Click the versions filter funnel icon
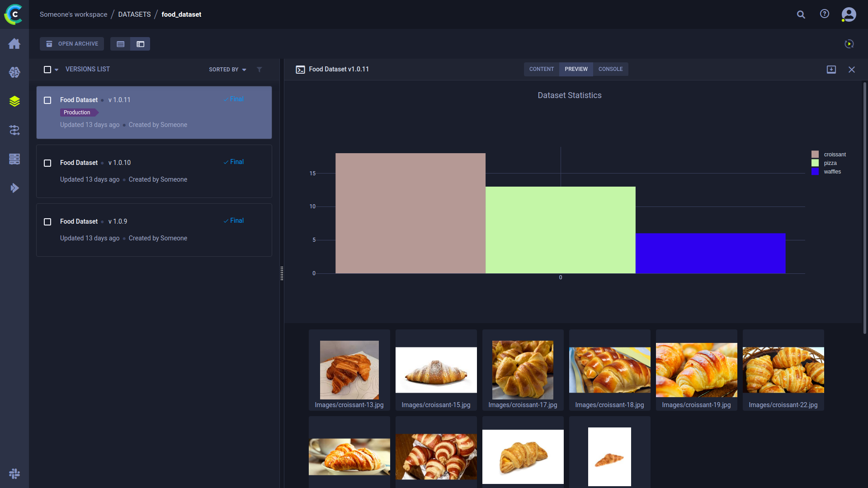The width and height of the screenshot is (868, 488). pos(259,70)
